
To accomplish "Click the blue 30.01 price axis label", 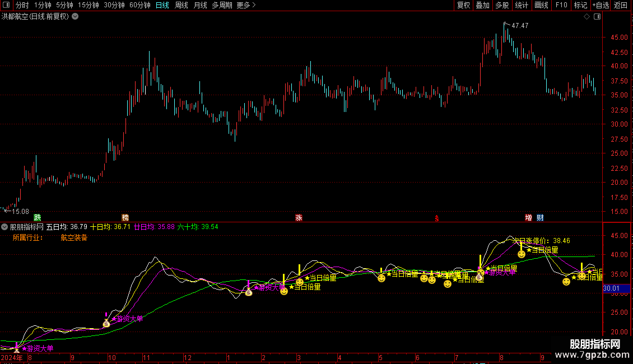I will point(611,288).
